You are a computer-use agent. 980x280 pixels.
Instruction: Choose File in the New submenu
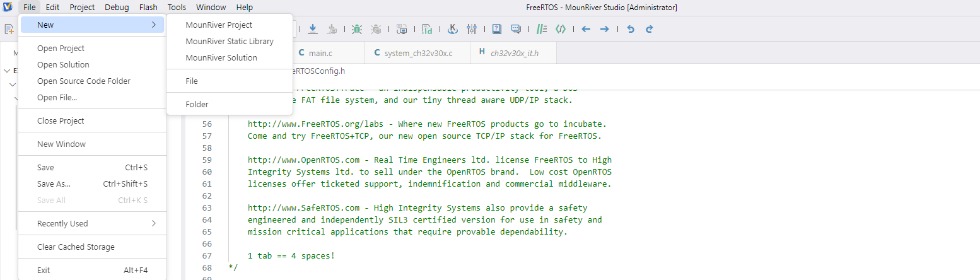tap(230, 81)
